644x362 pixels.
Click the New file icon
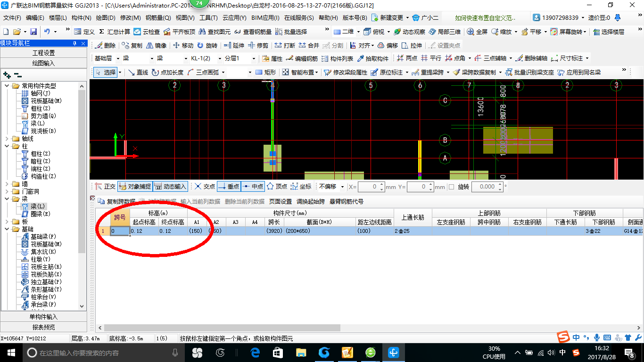pos(6,32)
